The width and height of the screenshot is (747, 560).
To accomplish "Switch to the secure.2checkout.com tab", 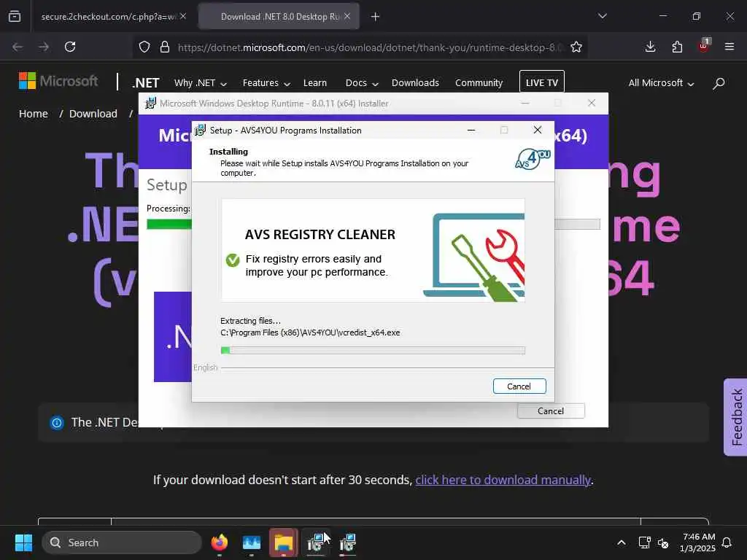I will (109, 16).
